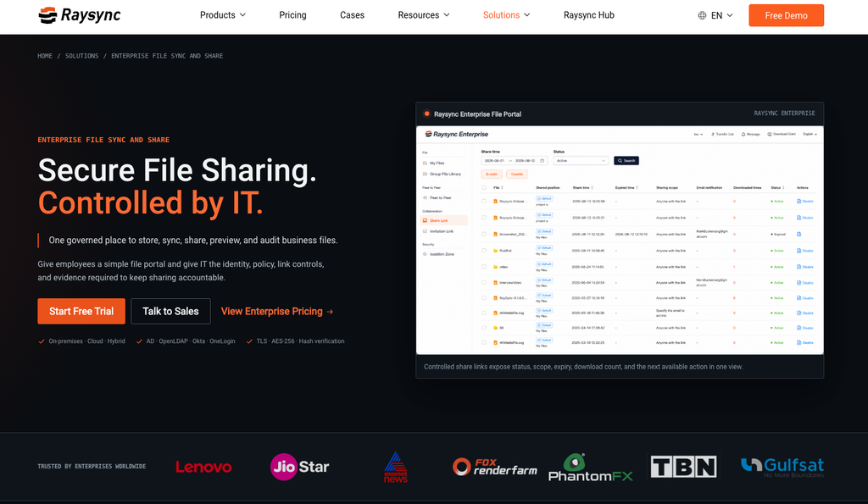Select Peer to Peer in portal sidebar
The width and height of the screenshot is (868, 504).
437,197
